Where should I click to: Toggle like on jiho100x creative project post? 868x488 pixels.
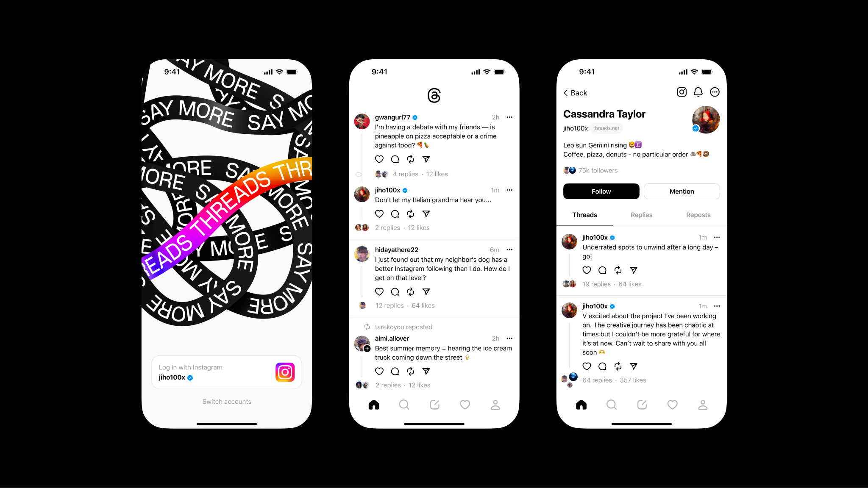point(586,366)
